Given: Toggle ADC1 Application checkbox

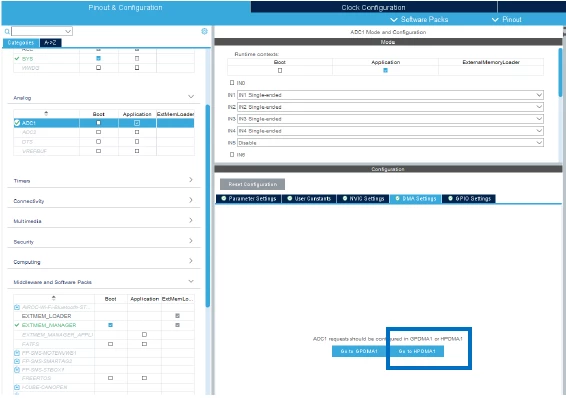Looking at the screenshot, I should coord(137,123).
